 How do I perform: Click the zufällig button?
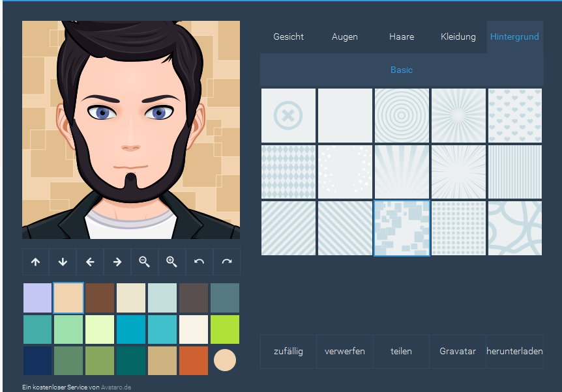click(x=288, y=352)
